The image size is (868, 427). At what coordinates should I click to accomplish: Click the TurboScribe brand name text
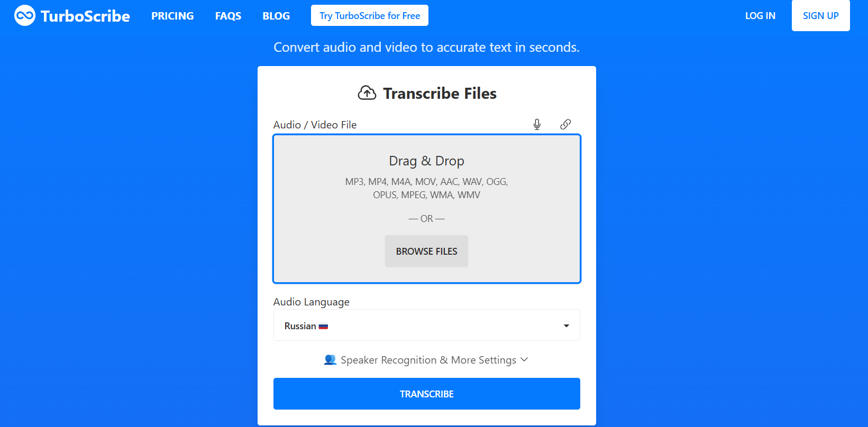click(85, 16)
